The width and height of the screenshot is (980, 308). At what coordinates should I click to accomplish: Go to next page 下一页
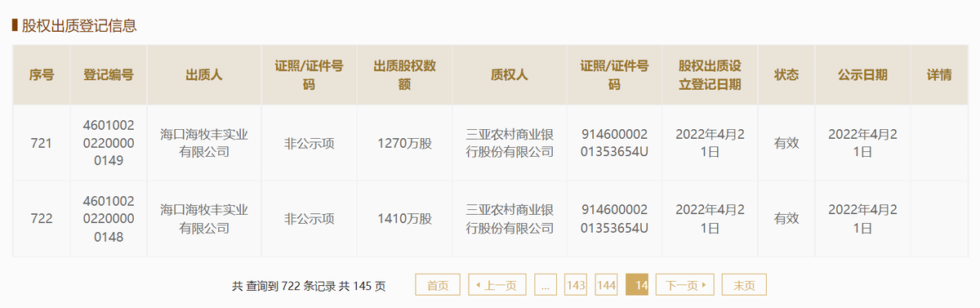click(x=685, y=285)
